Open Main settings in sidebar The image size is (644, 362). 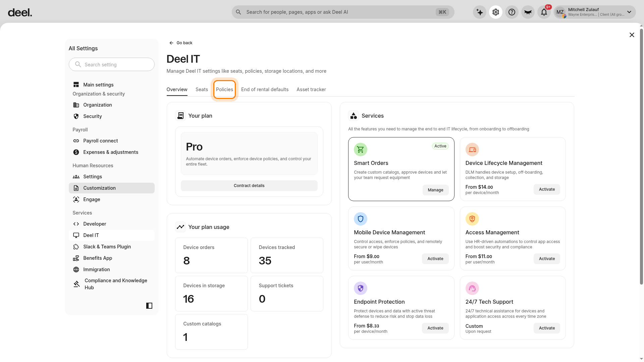coord(112,85)
